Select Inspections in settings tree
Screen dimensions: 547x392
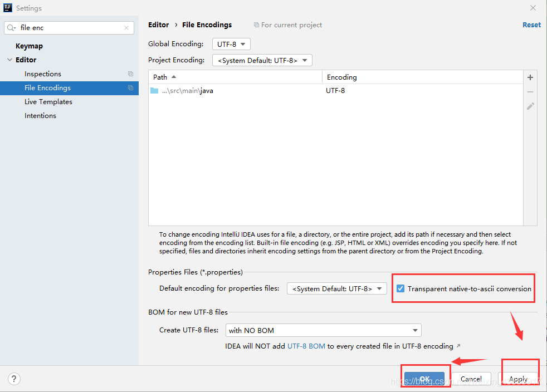click(43, 74)
